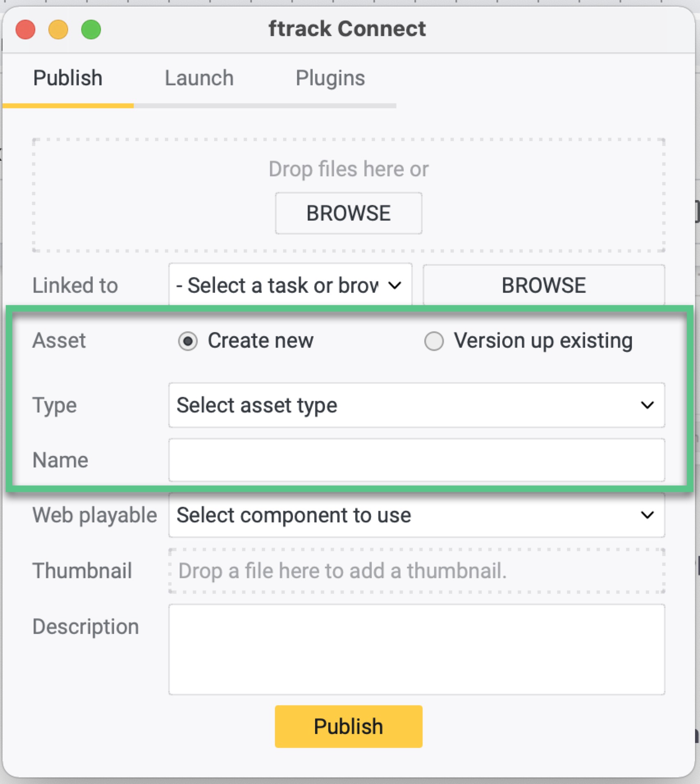Choose the Version up existing option

(x=434, y=341)
